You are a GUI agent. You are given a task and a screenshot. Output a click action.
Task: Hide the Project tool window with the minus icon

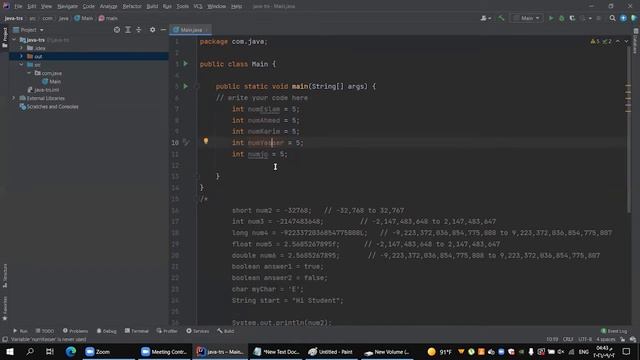[x=163, y=30]
